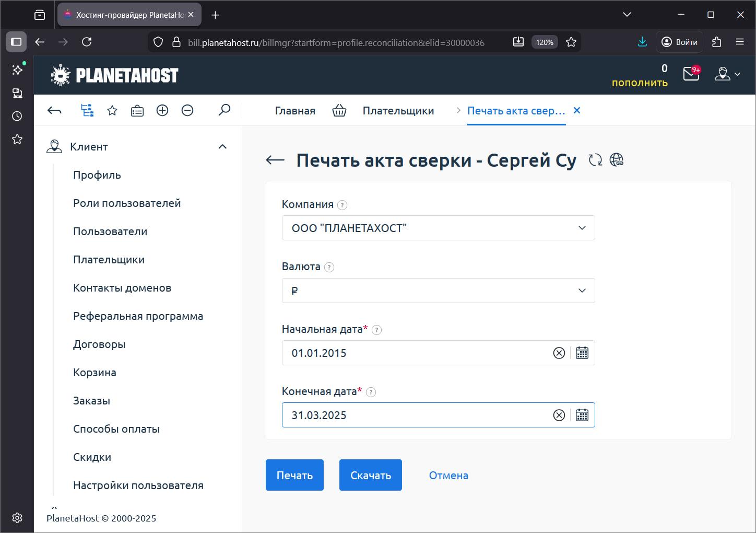Click the plus icon to add item

click(x=162, y=110)
